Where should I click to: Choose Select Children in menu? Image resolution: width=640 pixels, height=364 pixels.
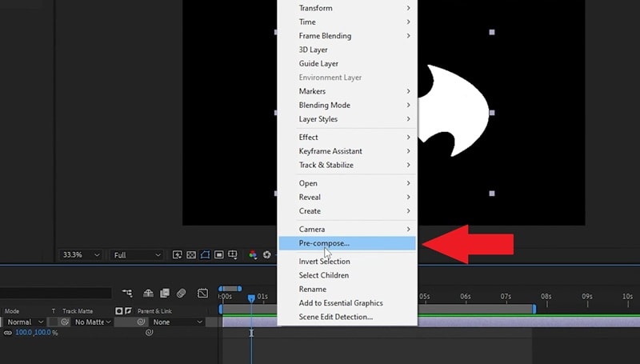[x=347, y=275]
